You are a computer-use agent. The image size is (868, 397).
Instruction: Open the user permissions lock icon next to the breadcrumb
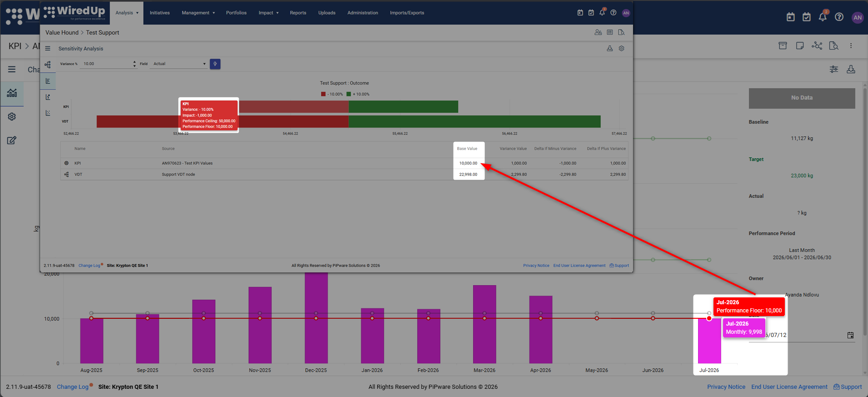pyautogui.click(x=598, y=32)
